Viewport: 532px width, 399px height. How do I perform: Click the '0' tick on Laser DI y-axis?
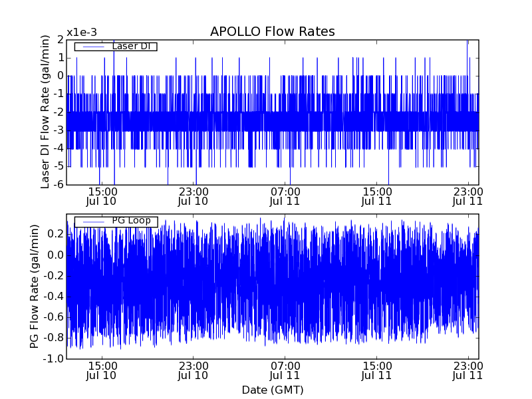61,76
